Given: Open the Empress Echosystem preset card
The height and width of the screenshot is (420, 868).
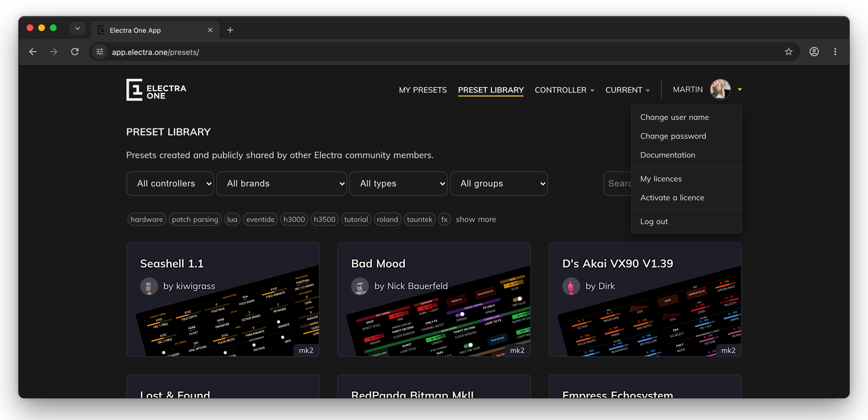Looking at the screenshot, I should click(x=644, y=387).
